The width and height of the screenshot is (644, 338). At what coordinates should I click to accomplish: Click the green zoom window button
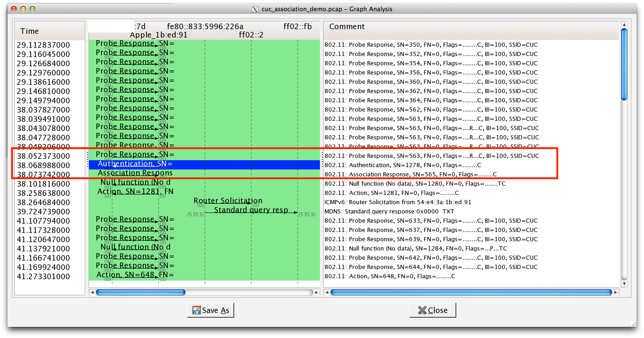pos(32,9)
